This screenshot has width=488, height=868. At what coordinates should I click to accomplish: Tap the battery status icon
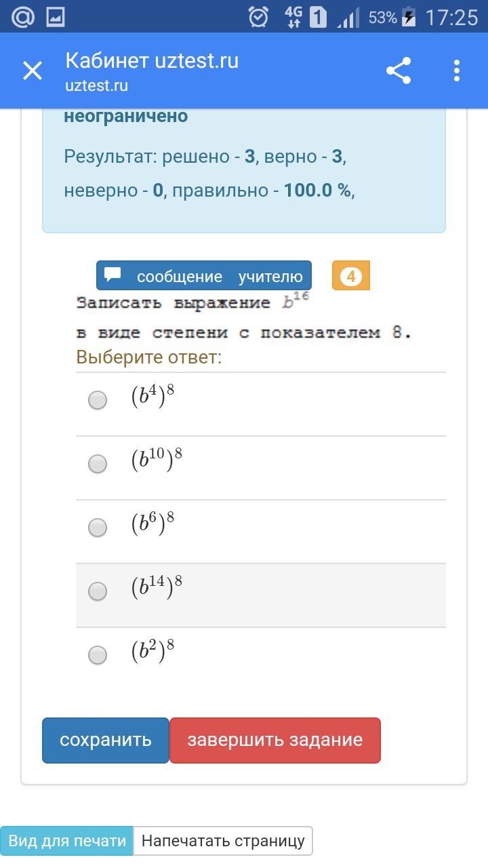coord(409,17)
